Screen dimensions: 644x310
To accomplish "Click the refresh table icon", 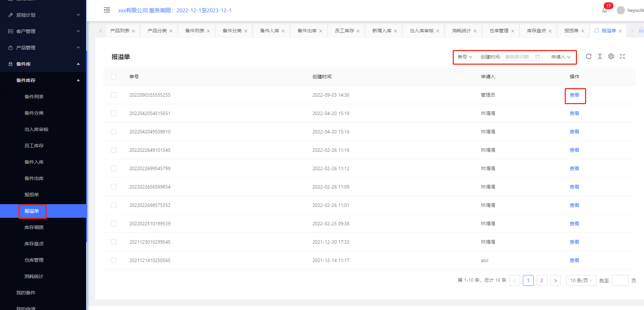I will pyautogui.click(x=589, y=56).
